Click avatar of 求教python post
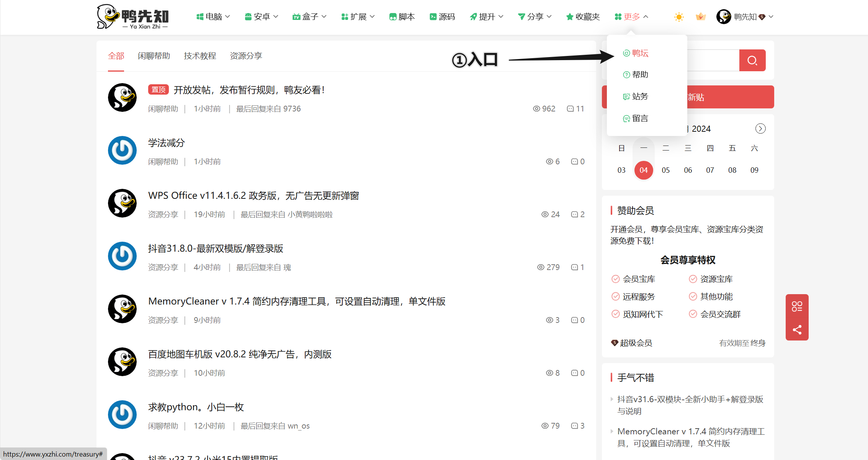 tap(122, 414)
